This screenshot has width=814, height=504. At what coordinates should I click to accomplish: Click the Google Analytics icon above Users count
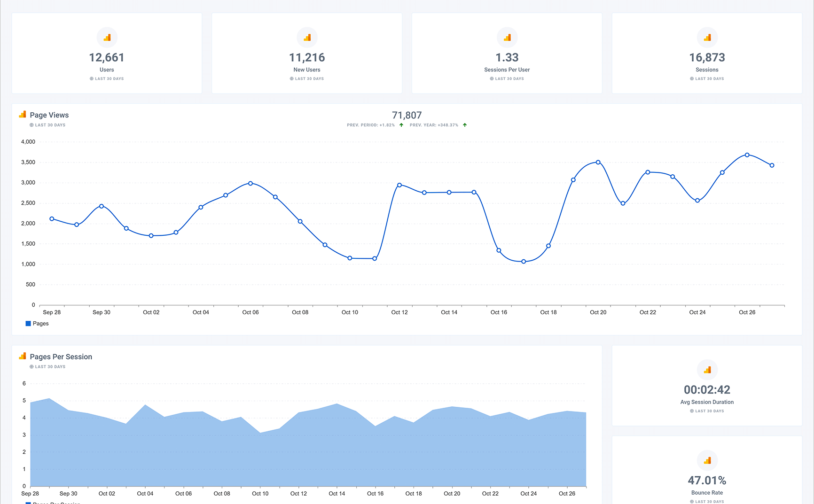[x=107, y=38]
